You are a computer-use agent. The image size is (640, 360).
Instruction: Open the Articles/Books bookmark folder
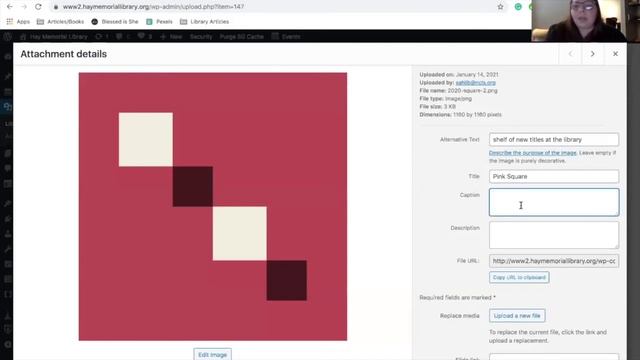click(x=60, y=22)
